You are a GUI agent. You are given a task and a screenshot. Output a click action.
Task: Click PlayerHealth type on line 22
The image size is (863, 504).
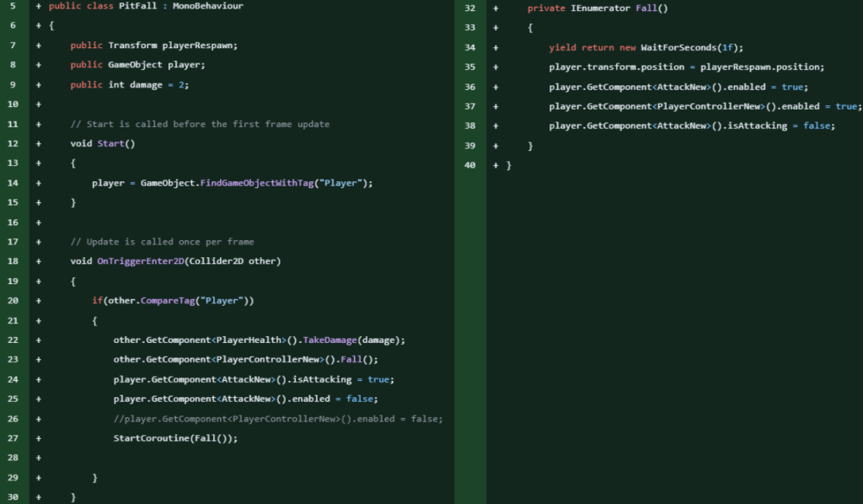click(x=249, y=340)
